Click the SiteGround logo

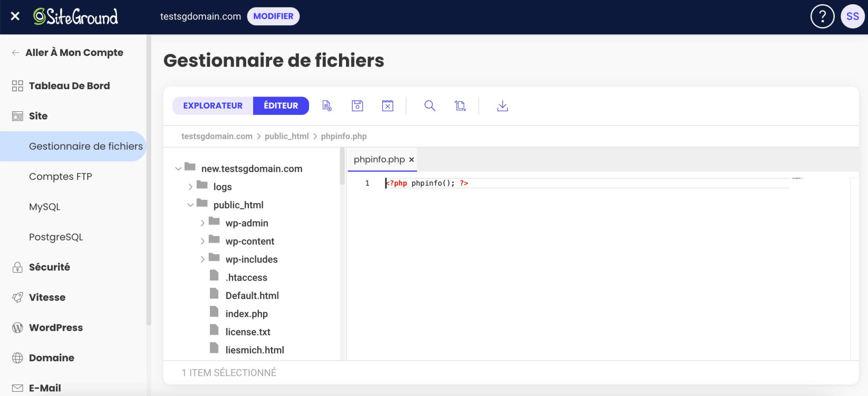[75, 16]
